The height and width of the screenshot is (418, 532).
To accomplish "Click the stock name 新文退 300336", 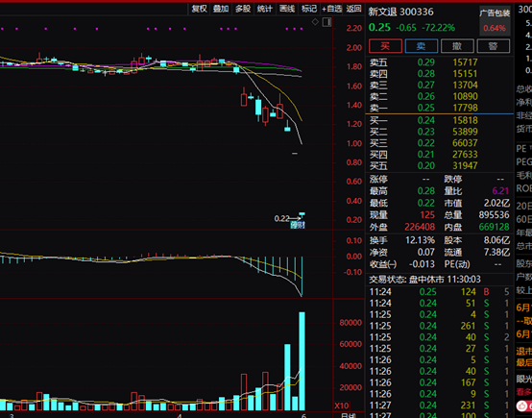I will click(400, 12).
